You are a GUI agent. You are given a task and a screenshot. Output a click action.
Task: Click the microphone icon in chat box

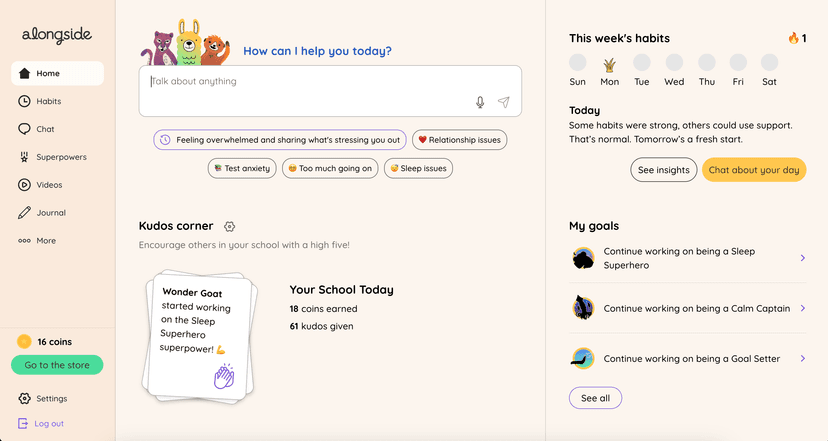coord(480,102)
